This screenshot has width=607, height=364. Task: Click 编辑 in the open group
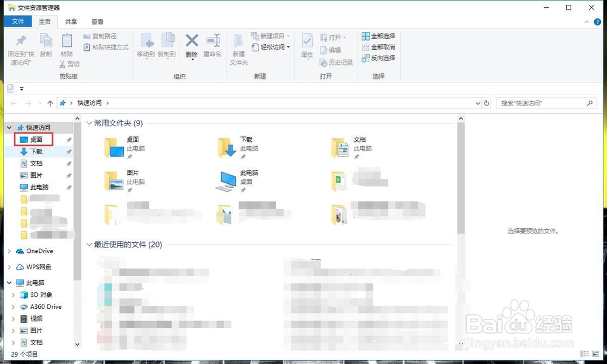click(x=331, y=50)
